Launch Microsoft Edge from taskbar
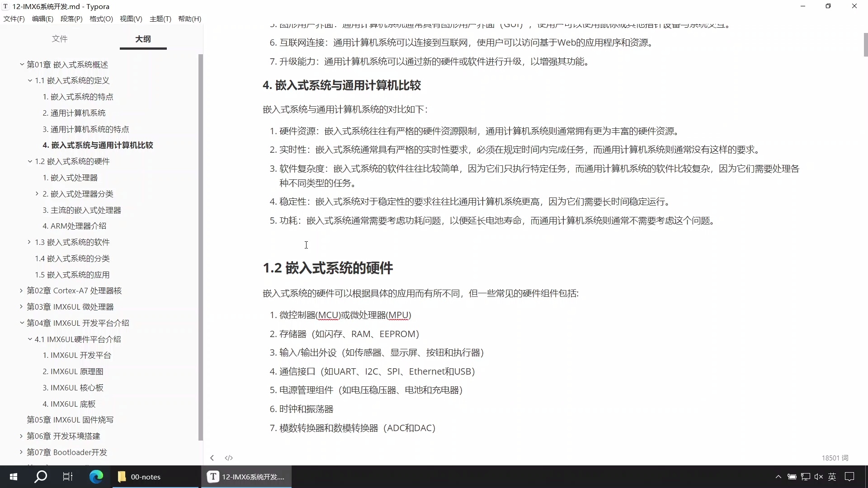The width and height of the screenshot is (868, 488). (96, 477)
